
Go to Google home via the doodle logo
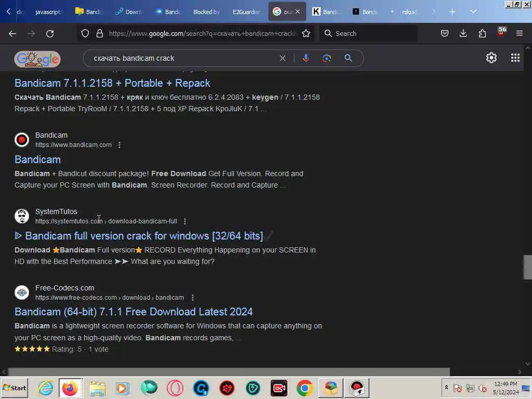point(37,59)
